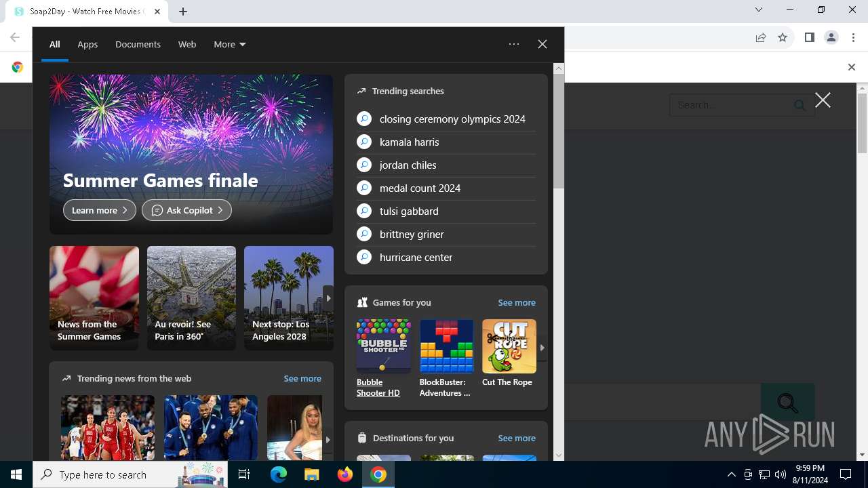
Task: Show hidden system tray icons
Action: point(731,474)
